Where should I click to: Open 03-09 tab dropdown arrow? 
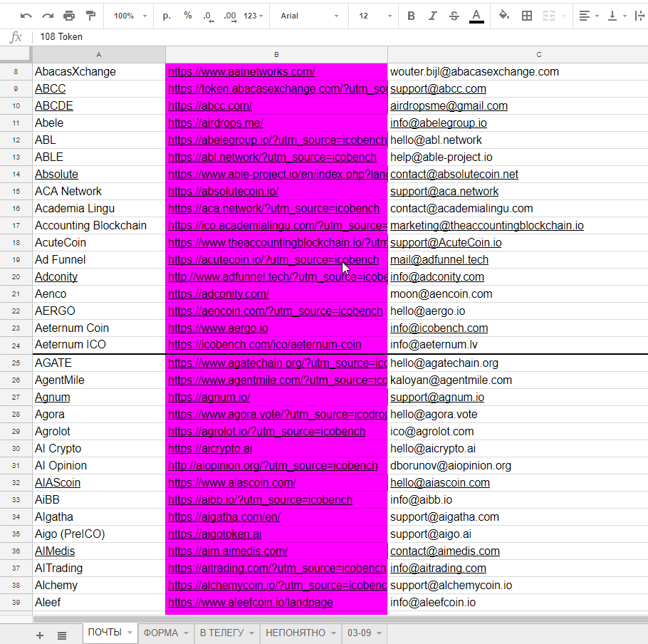(x=379, y=633)
